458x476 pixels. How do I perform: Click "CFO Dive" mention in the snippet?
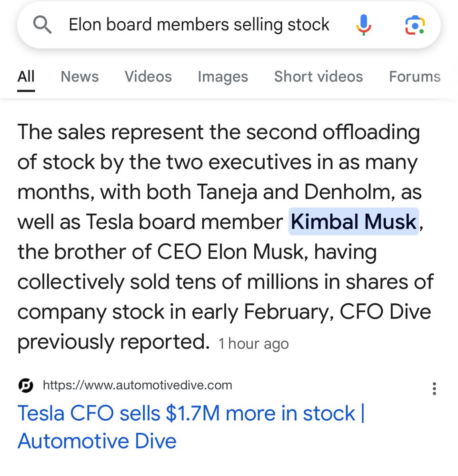pos(385,312)
